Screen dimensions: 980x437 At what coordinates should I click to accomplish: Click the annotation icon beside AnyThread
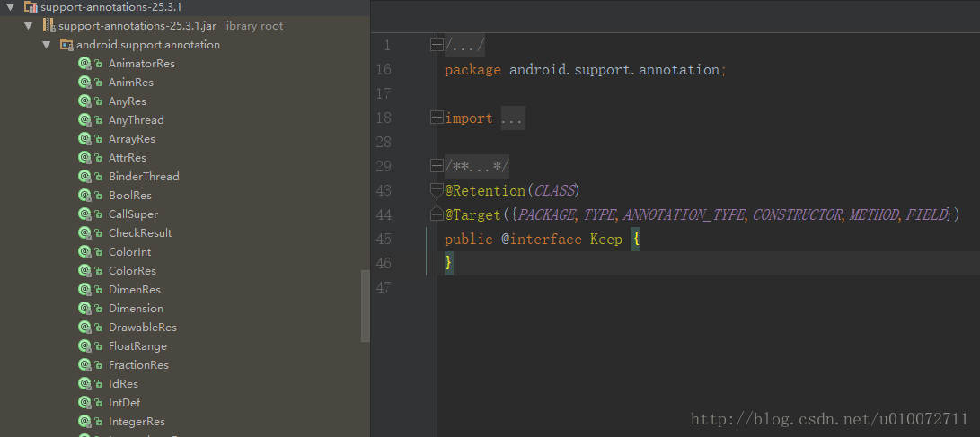click(84, 120)
